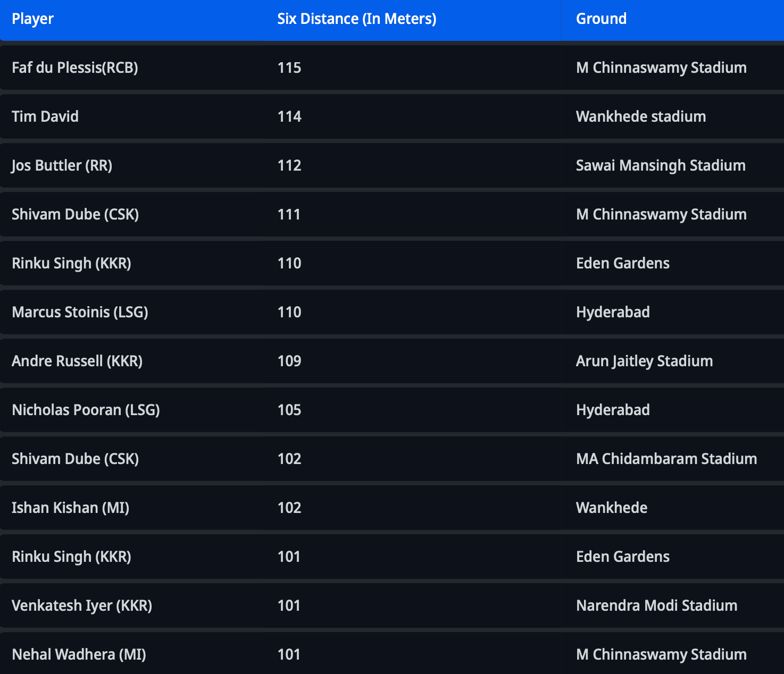Click the Player column header
The image size is (784, 674).
[32, 19]
